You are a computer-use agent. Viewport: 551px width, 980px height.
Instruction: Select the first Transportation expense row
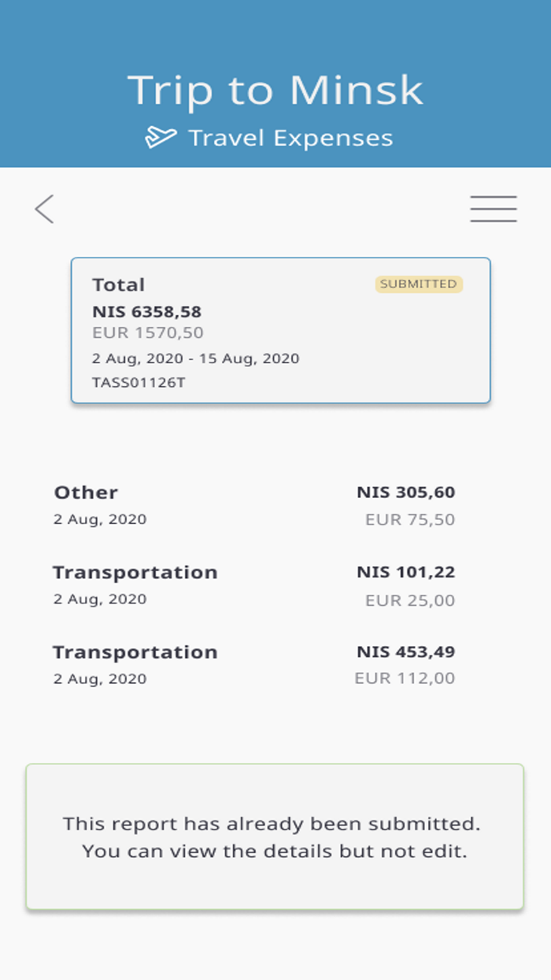point(135,572)
